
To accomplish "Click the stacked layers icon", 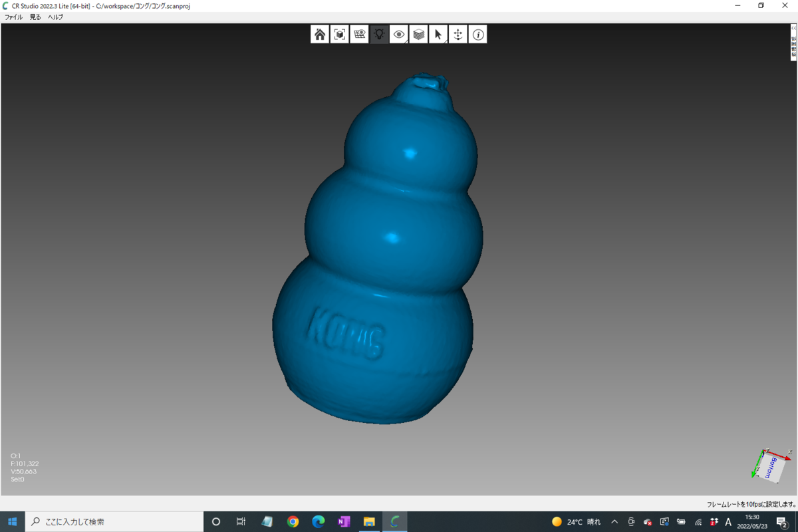I will (419, 35).
